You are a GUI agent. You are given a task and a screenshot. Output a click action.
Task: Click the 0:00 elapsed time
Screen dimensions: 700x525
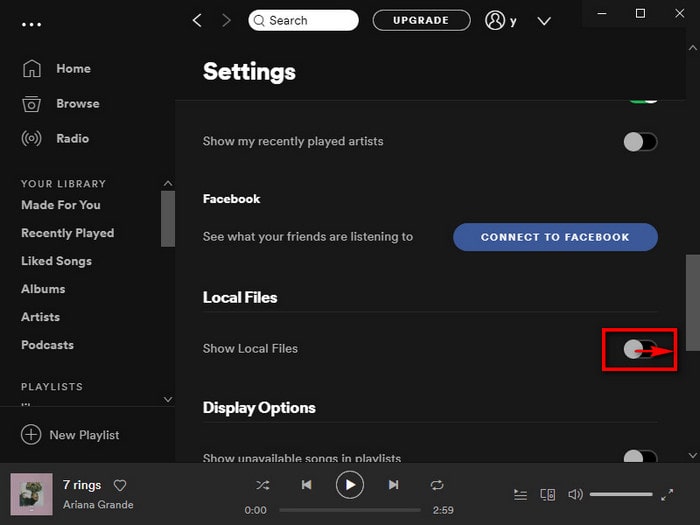255,510
